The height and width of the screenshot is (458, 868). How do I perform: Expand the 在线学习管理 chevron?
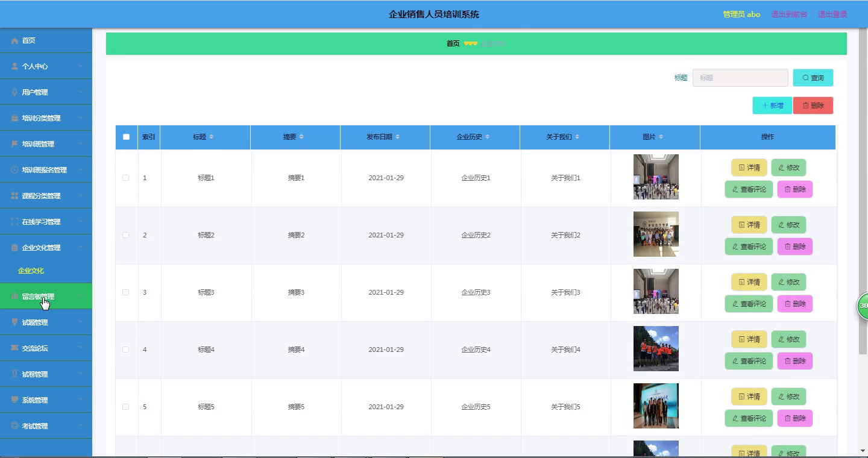81,222
